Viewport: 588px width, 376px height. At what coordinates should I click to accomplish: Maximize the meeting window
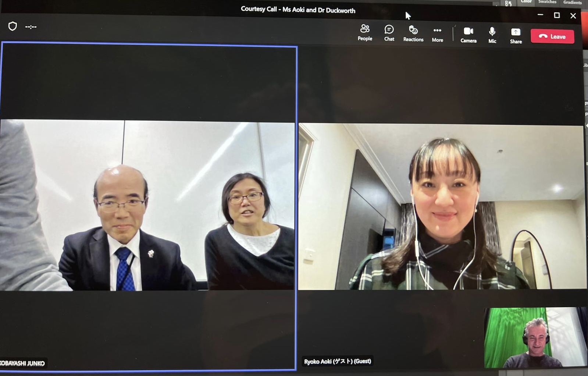tap(557, 15)
